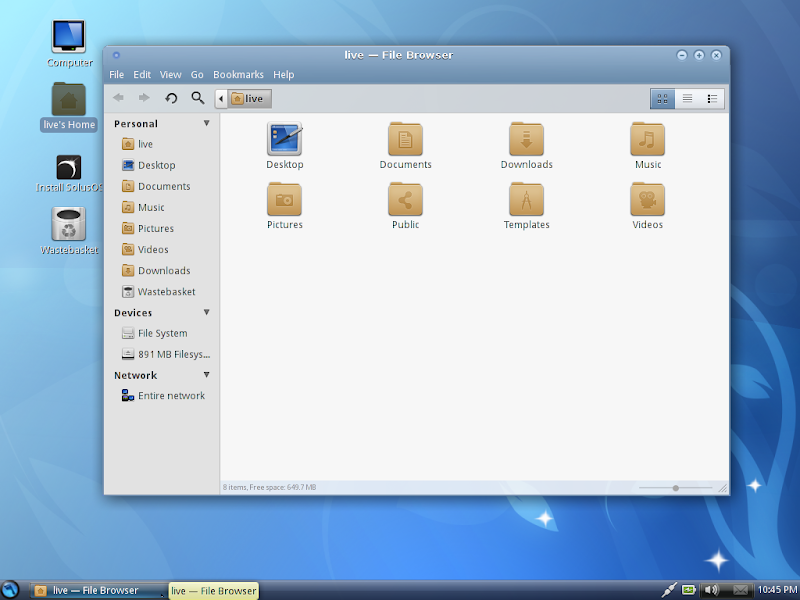Open the Public share folder

click(405, 200)
